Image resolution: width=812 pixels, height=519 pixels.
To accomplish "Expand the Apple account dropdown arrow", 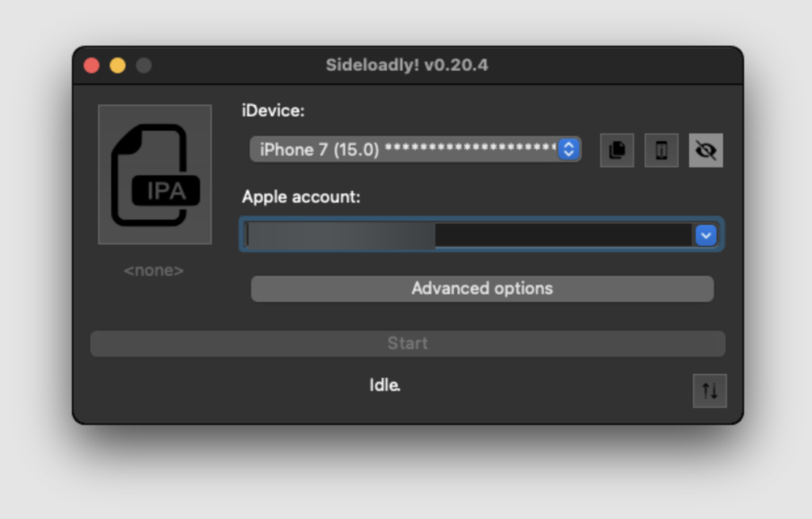I will [x=706, y=235].
